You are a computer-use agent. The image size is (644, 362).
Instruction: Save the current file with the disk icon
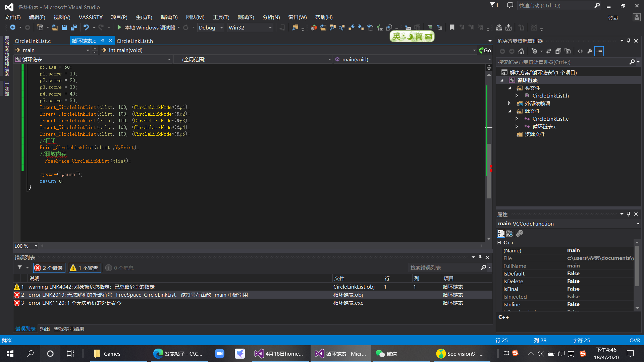pos(64,27)
